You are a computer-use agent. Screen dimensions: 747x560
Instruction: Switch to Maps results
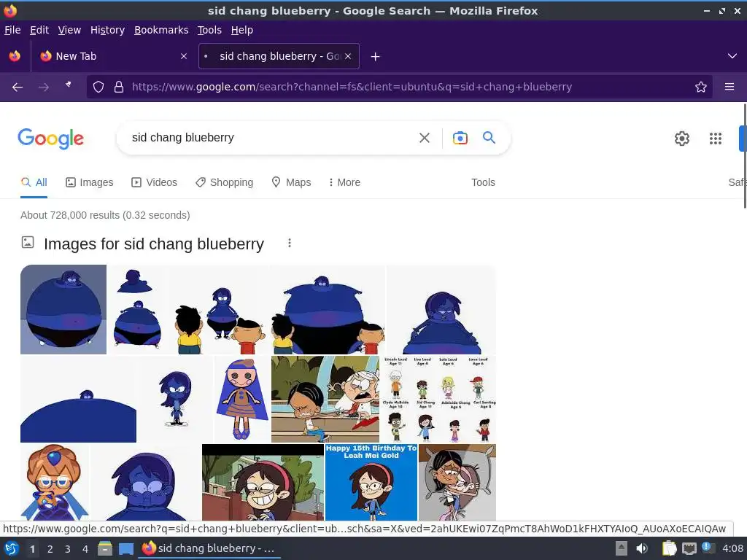coord(291,182)
